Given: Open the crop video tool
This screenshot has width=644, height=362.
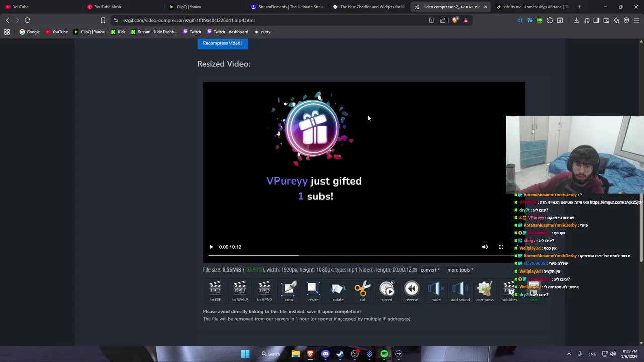Looking at the screenshot, I should pyautogui.click(x=289, y=292).
